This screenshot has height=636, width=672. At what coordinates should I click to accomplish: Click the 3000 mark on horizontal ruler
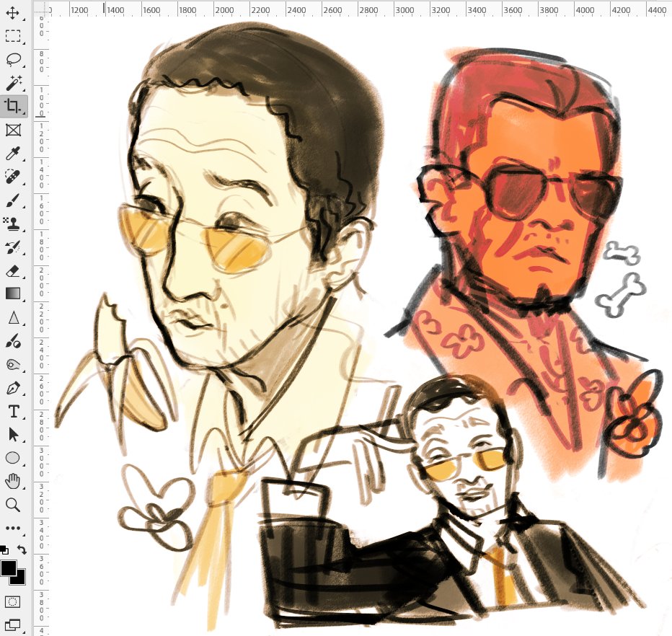click(404, 10)
